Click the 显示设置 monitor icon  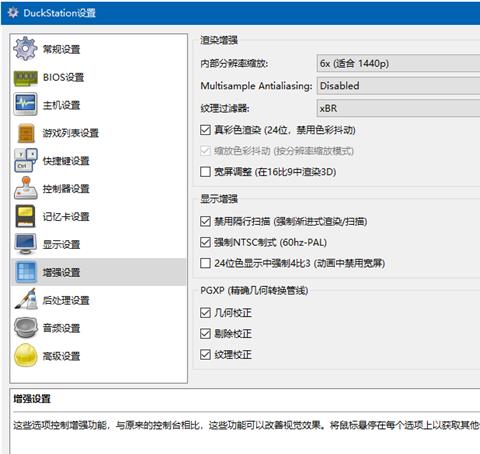click(25, 244)
